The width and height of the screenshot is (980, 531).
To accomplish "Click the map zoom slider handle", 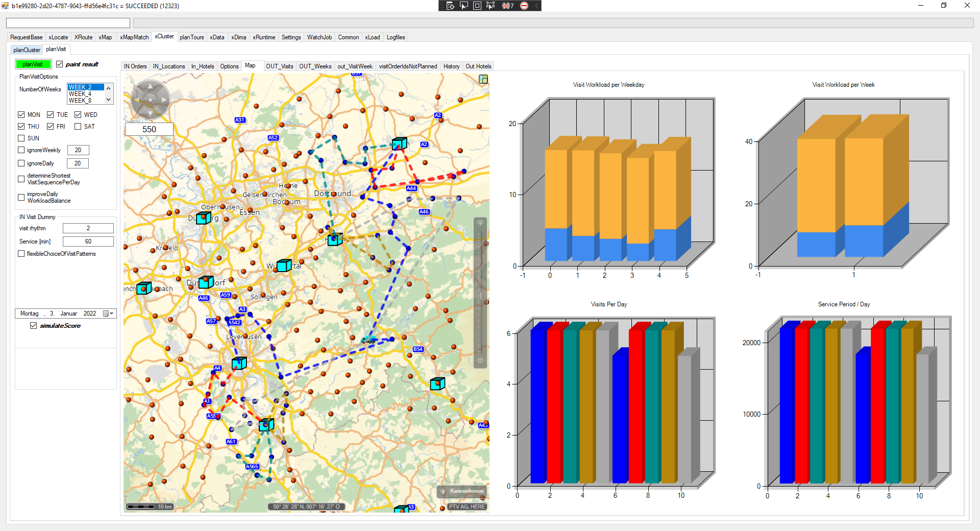I will click(x=480, y=296).
